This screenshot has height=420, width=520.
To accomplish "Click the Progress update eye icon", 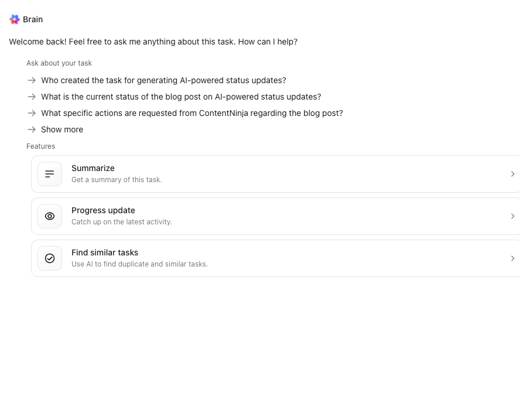I will (50, 216).
